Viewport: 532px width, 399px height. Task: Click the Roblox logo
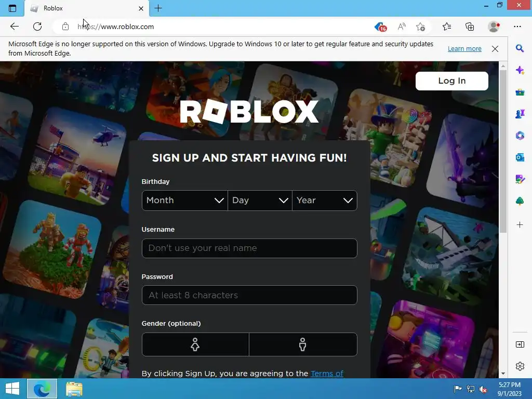pyautogui.click(x=249, y=112)
